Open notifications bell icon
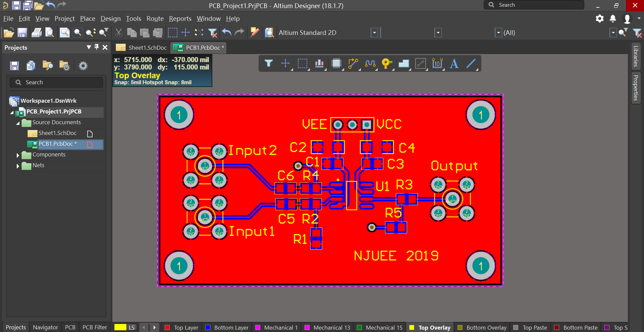 (613, 19)
